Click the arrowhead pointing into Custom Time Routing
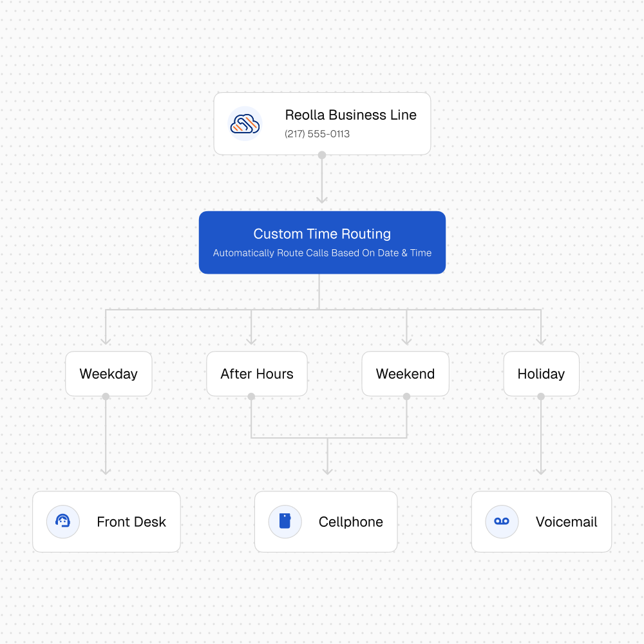This screenshot has width=644, height=644. coord(322,198)
